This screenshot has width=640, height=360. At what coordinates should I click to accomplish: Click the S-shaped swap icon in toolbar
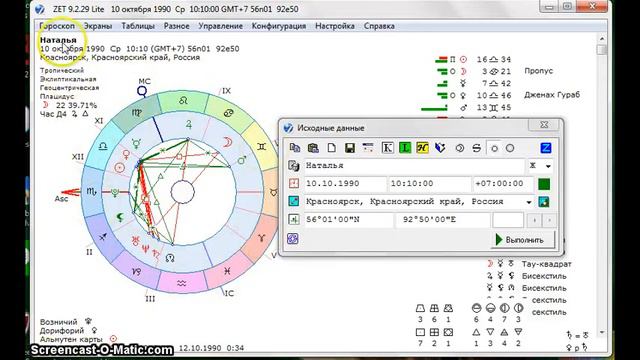click(x=476, y=148)
